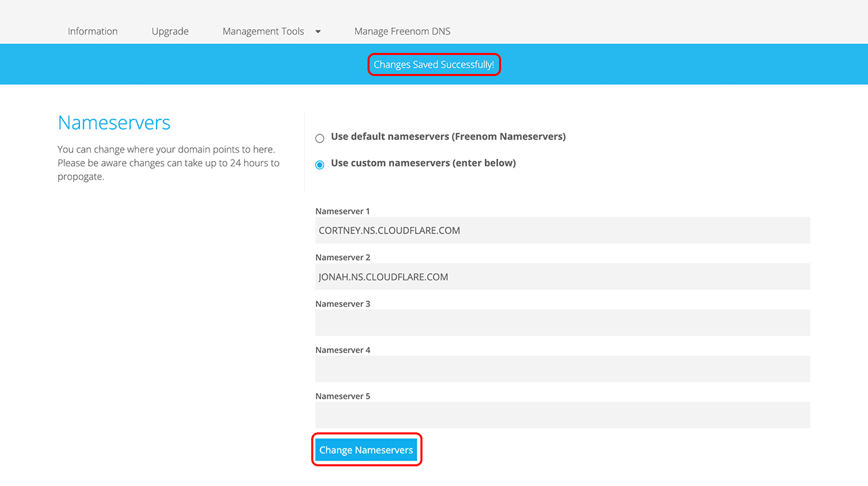This screenshot has width=868, height=486.
Task: Focus the JONAH.NS.CLOUDFLARE.COM nameserver field
Action: point(562,277)
